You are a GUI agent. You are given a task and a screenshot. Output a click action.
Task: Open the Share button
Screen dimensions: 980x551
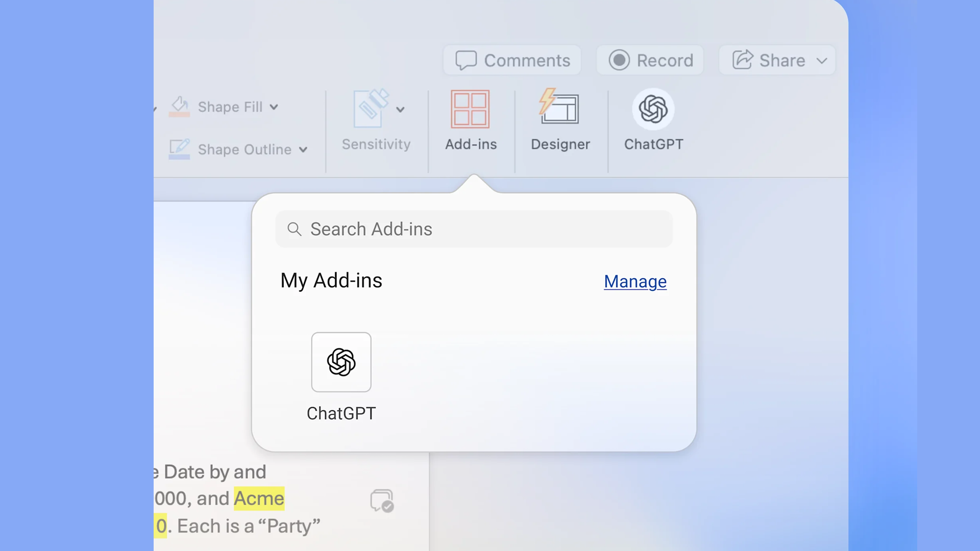777,60
